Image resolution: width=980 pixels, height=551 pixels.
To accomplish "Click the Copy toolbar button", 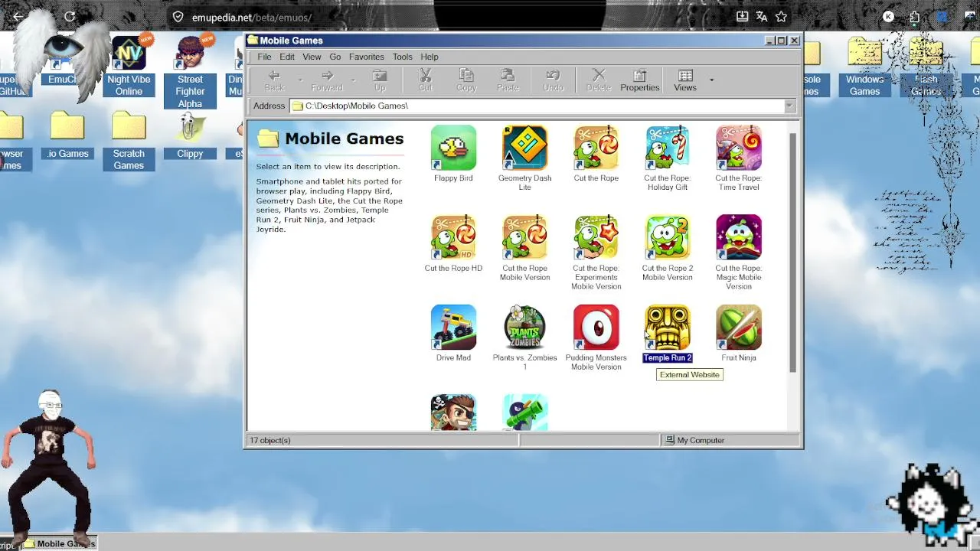I will pos(466,80).
